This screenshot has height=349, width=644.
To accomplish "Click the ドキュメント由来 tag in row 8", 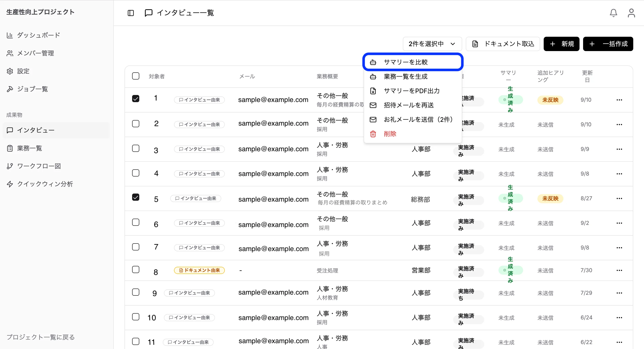I will pyautogui.click(x=199, y=270).
